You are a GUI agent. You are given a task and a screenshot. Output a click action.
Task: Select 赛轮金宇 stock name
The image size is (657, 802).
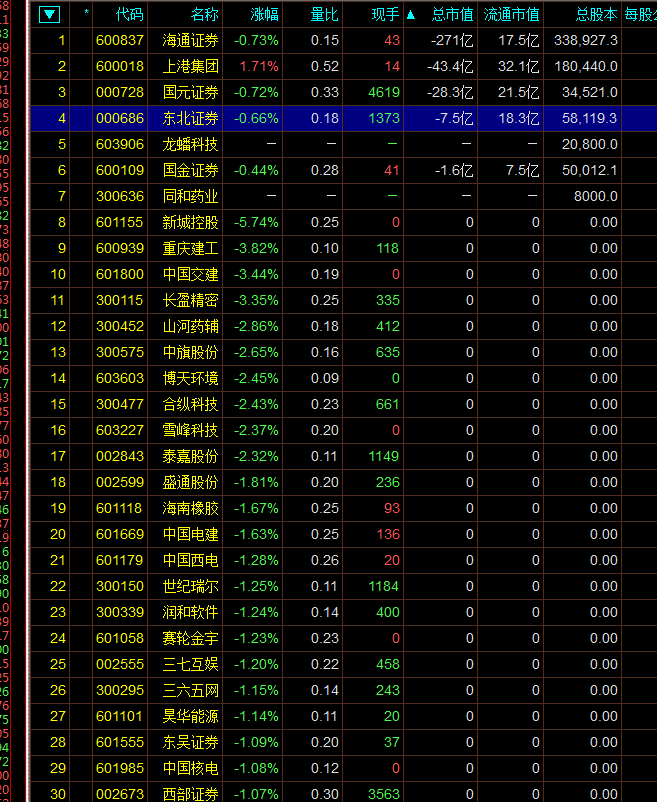coord(190,638)
